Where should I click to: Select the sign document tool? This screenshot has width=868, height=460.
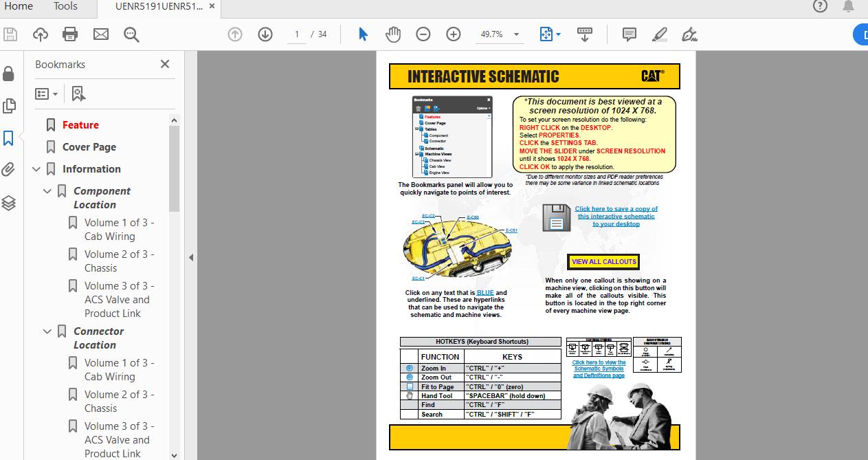[689, 34]
